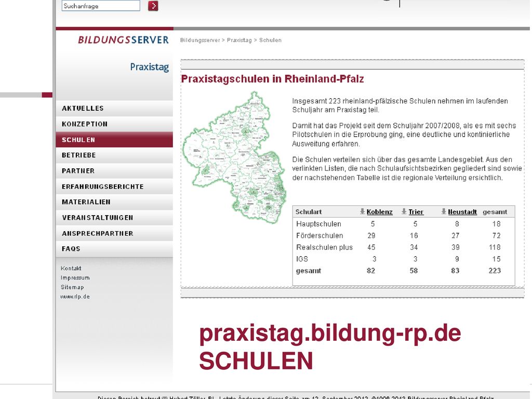Click the gesamt column header
Image resolution: width=532 pixels, height=399 pixels.
pos(495,212)
